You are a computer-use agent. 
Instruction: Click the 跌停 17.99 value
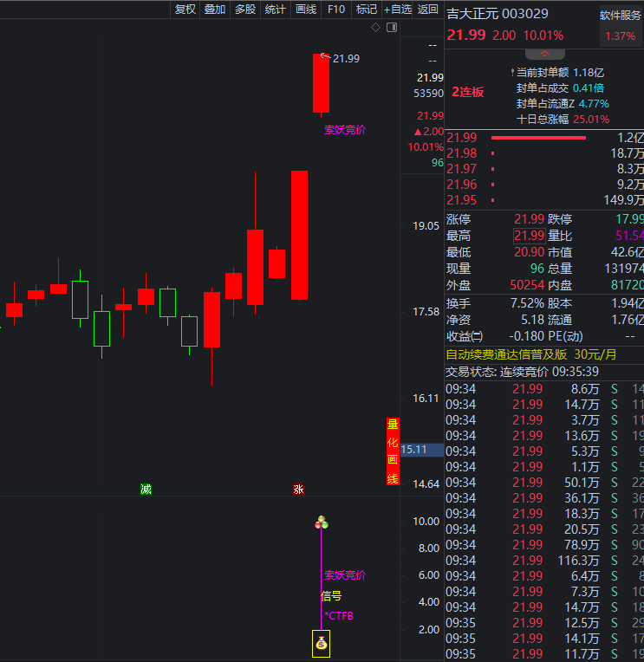click(629, 219)
